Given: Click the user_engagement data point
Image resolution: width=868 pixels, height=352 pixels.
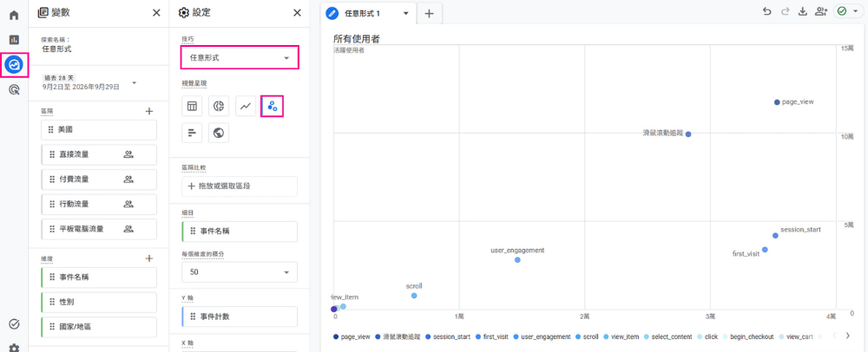Looking at the screenshot, I should [x=517, y=260].
